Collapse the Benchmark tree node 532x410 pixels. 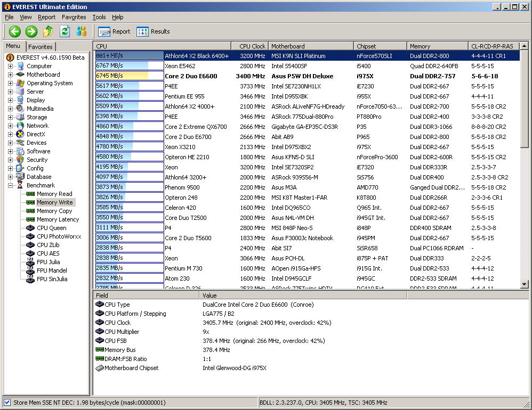[x=11, y=185]
